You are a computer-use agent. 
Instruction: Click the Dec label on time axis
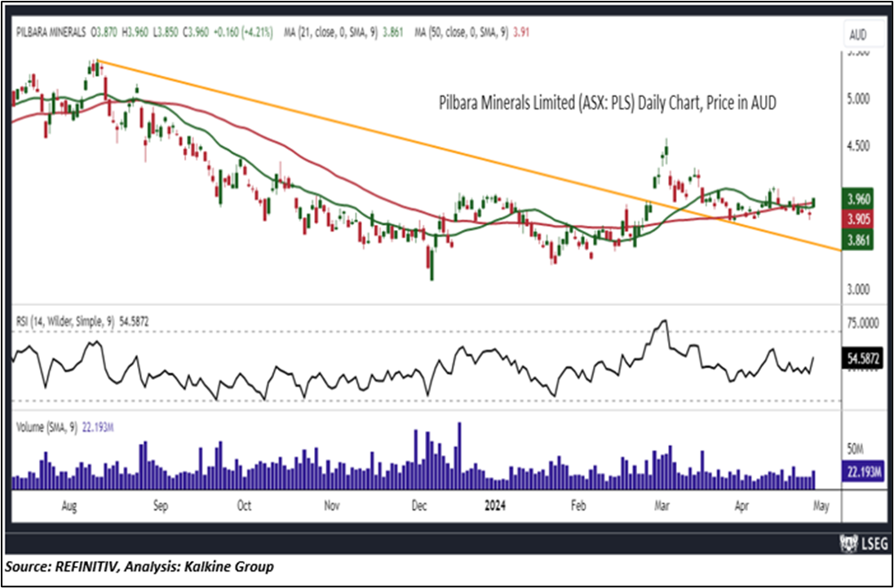pos(419,506)
